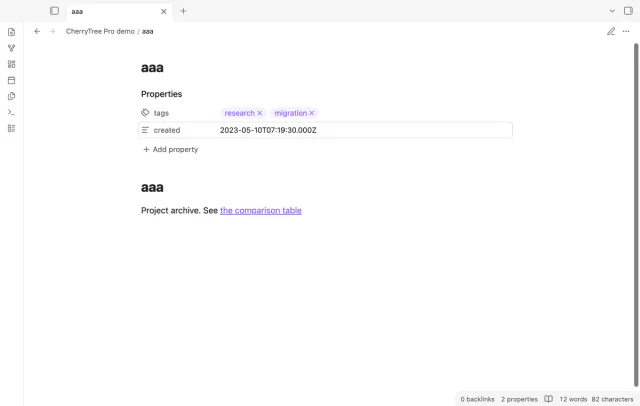Viewport: 640px width, 406px height.
Task: Click the 12 words count
Action: point(573,399)
